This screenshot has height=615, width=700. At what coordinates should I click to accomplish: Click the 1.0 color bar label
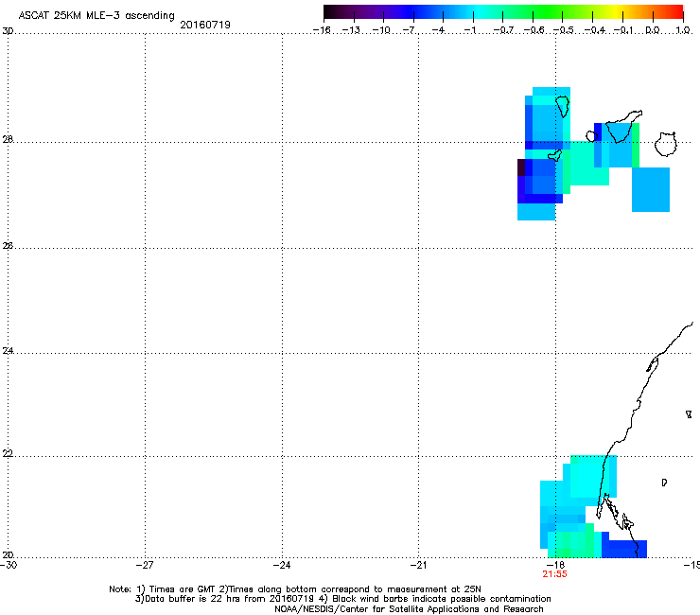683,30
